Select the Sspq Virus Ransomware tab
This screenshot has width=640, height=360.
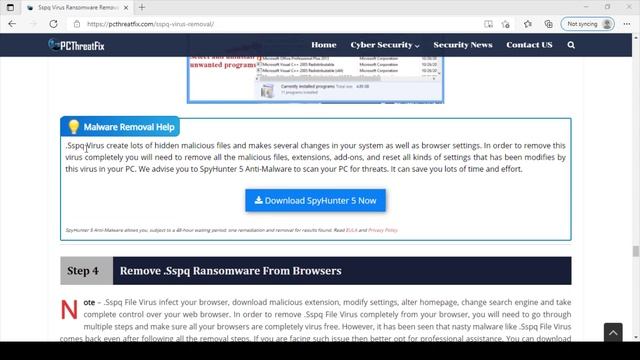tap(78, 7)
